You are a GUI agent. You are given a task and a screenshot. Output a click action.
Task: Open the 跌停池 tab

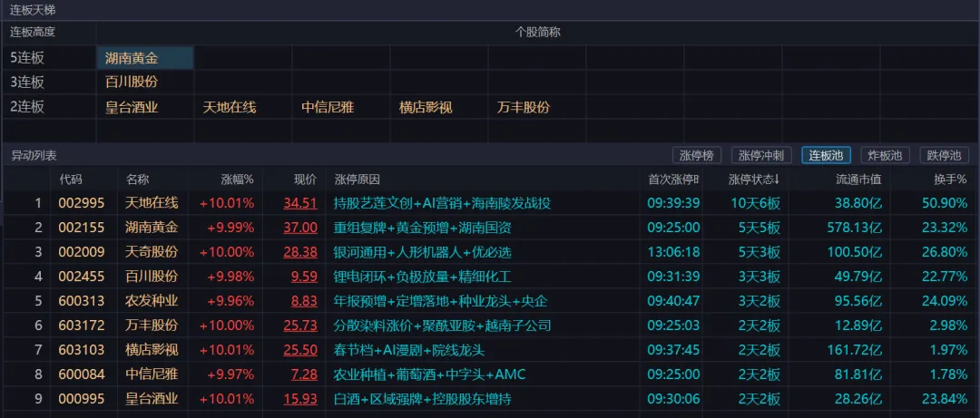coord(944,156)
